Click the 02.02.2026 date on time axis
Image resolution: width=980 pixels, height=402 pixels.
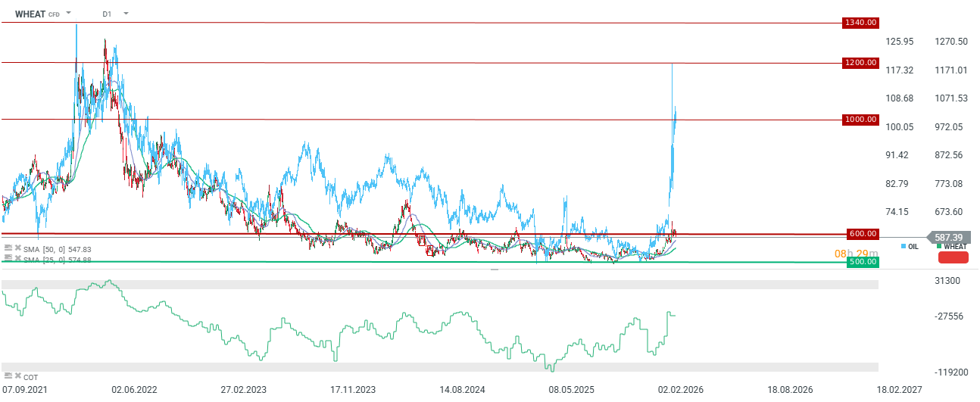pos(680,390)
